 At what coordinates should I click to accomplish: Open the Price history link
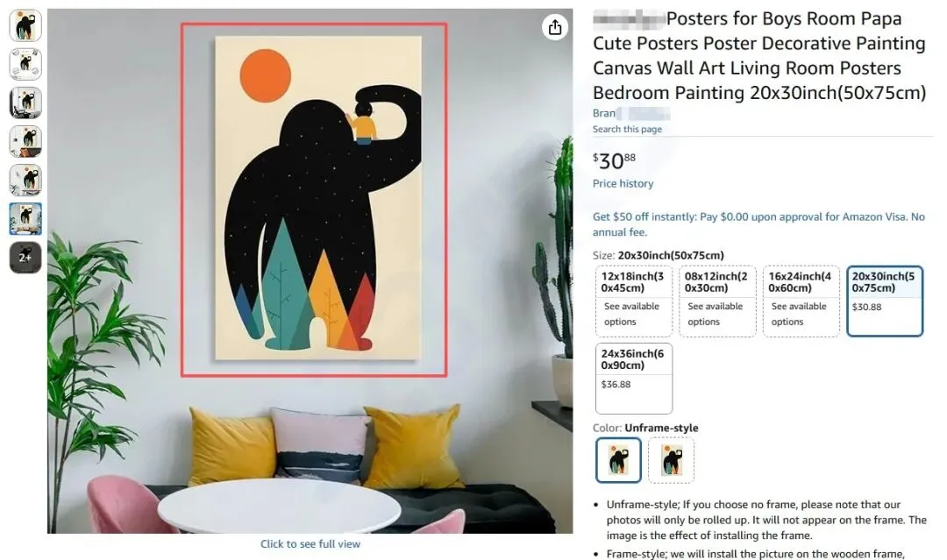623,183
